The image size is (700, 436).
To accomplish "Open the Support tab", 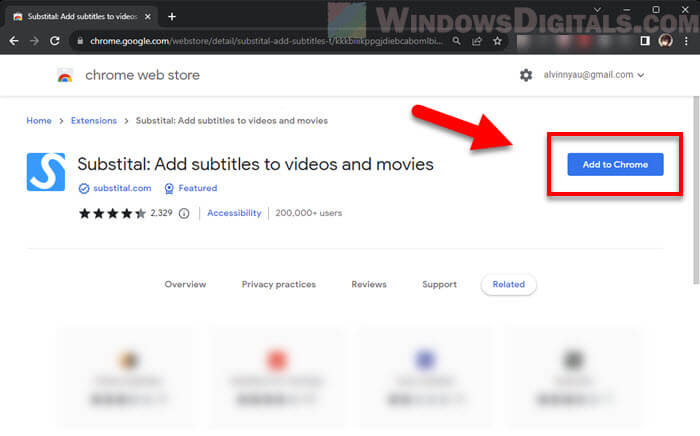I will pyautogui.click(x=439, y=285).
